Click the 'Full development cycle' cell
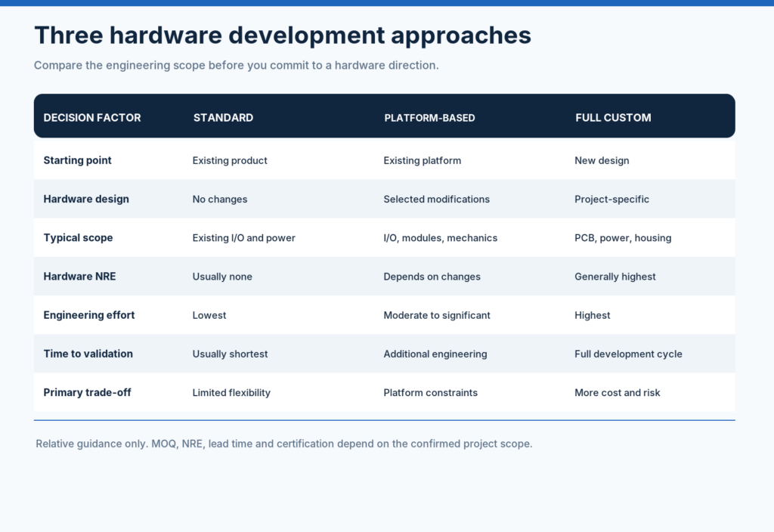The image size is (774, 532). click(628, 354)
